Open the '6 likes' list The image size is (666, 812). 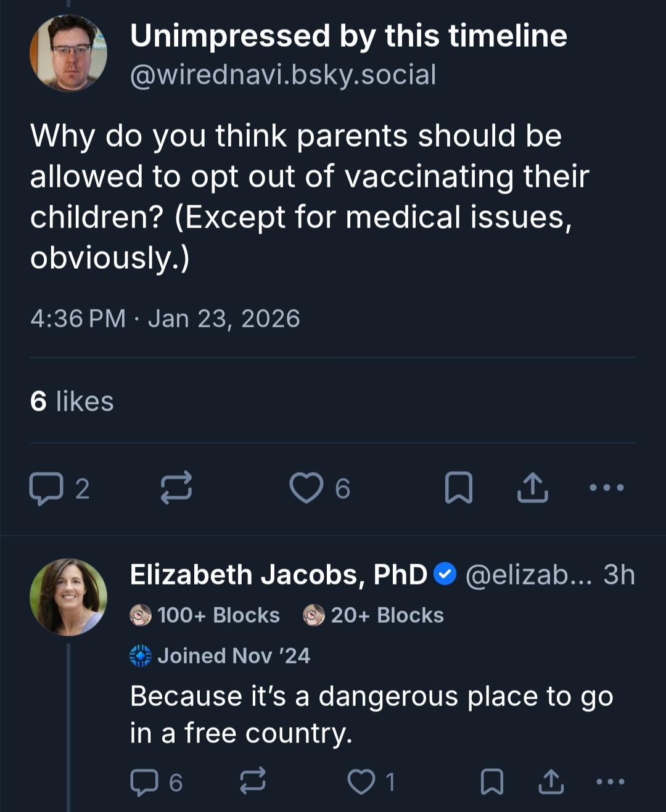[x=72, y=401]
